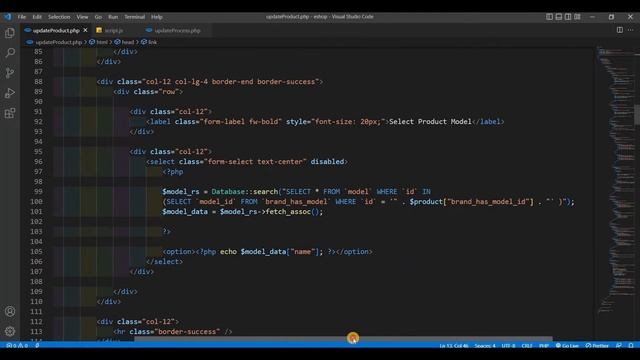640x360 pixels.
Task: Click line number 99 in gutter
Action: tap(38, 191)
